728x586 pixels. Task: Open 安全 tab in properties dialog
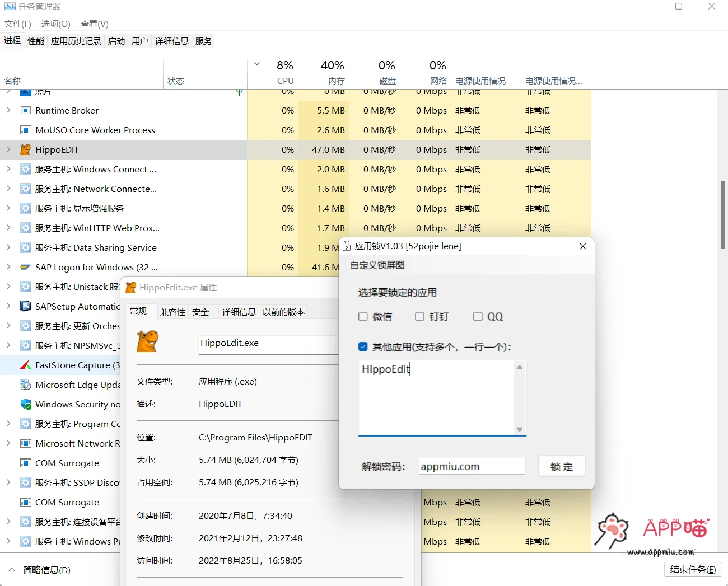pos(200,312)
